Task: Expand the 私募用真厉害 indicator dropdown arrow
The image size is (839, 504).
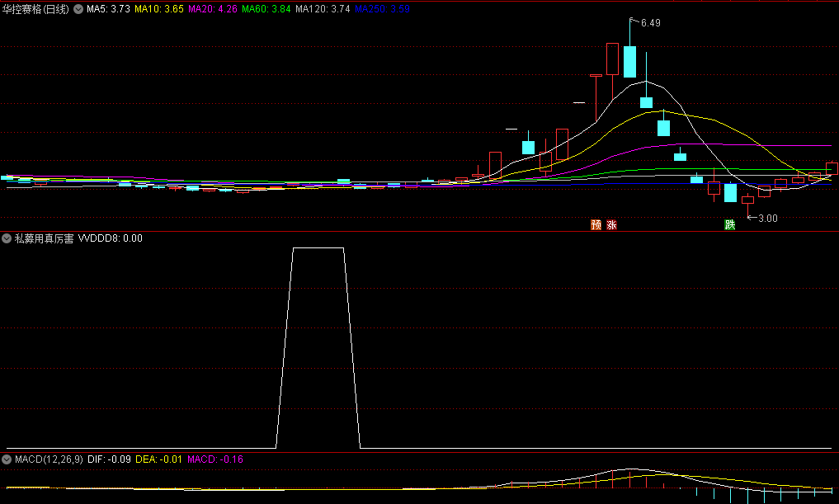Action: point(7,238)
